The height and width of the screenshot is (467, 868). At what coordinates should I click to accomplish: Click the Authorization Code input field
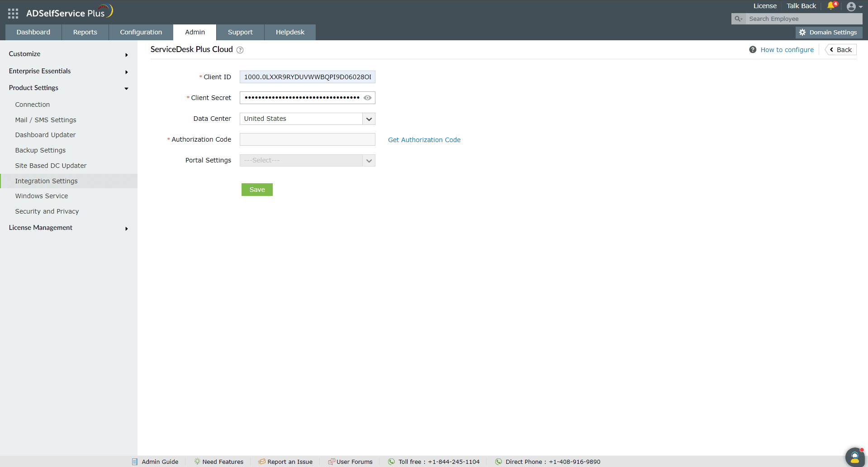click(x=308, y=139)
